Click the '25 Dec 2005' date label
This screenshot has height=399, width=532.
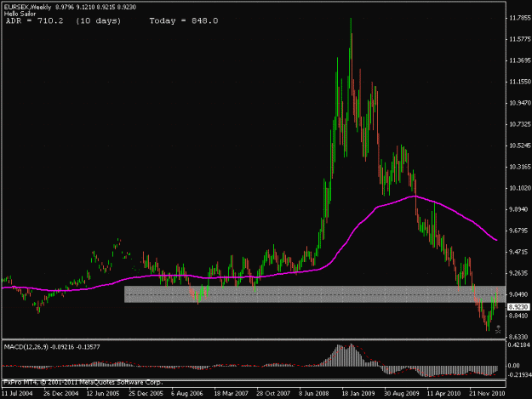pos(146,394)
